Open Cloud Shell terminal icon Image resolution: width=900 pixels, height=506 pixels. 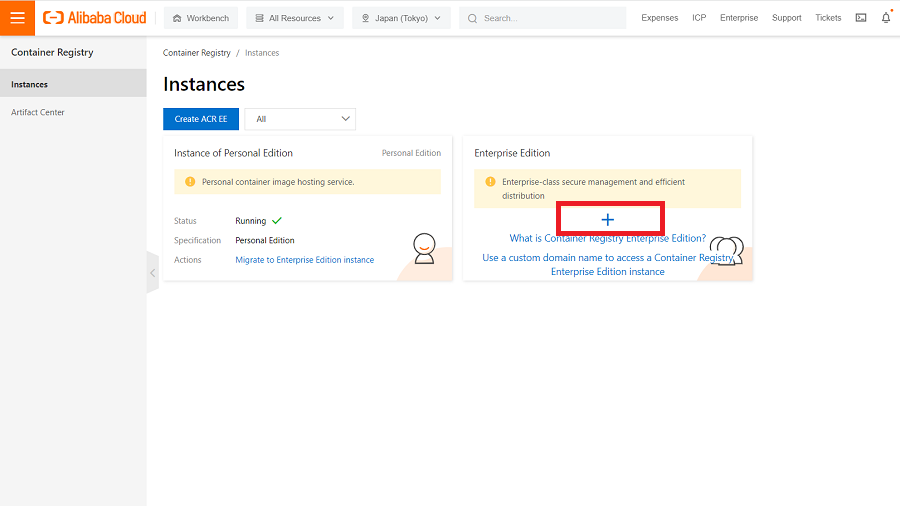[861, 18]
